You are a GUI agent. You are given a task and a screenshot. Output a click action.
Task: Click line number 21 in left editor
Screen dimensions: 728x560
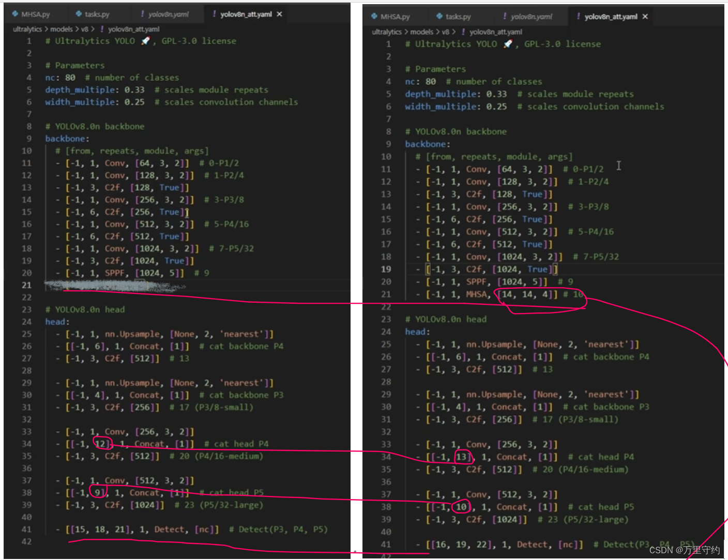26,285
